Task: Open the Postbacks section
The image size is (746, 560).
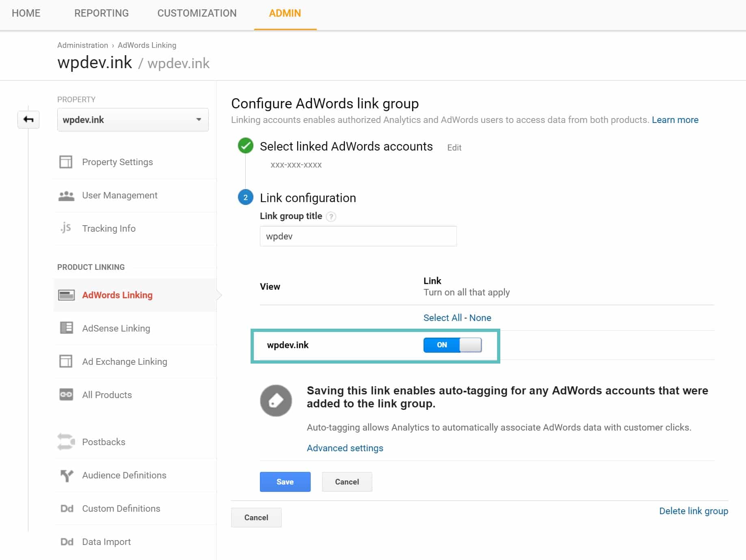Action: [x=104, y=442]
